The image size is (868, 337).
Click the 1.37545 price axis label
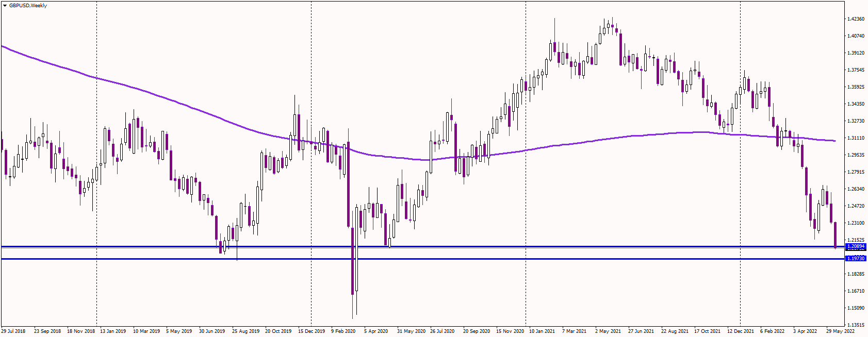856,70
